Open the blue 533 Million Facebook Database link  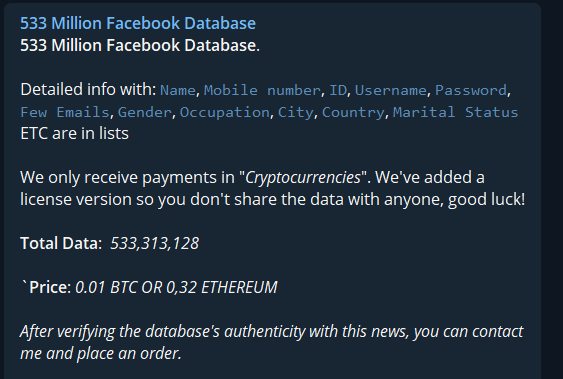pyautogui.click(x=138, y=23)
